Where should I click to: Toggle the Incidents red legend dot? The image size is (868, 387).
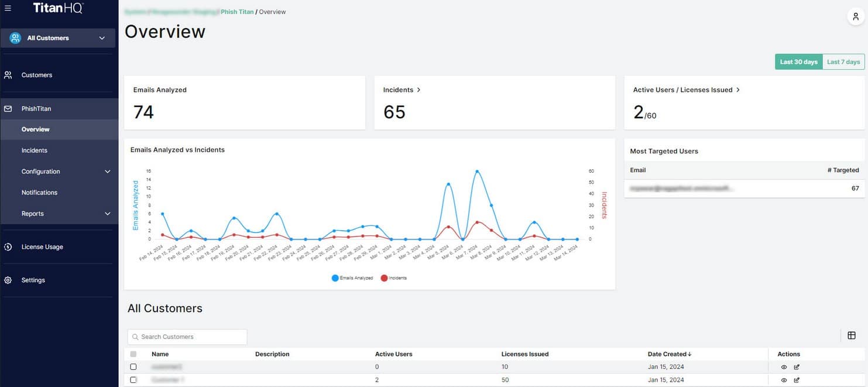(x=384, y=278)
